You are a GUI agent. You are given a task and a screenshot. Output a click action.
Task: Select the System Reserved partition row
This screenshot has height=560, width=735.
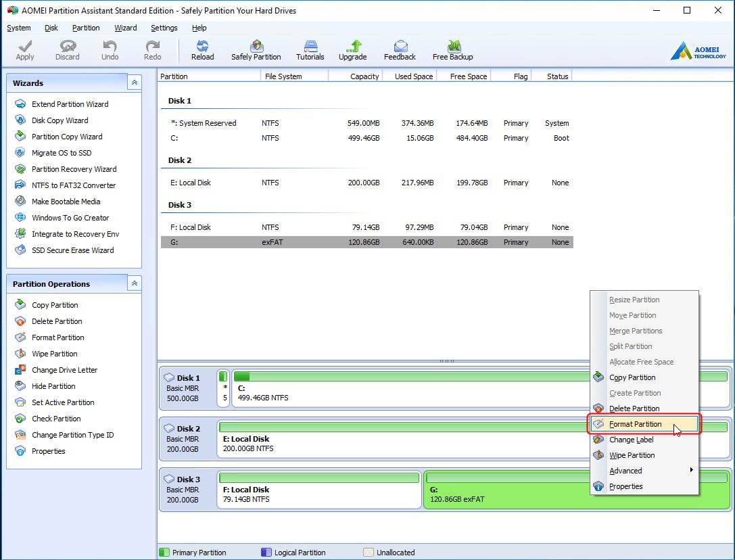[x=367, y=123]
